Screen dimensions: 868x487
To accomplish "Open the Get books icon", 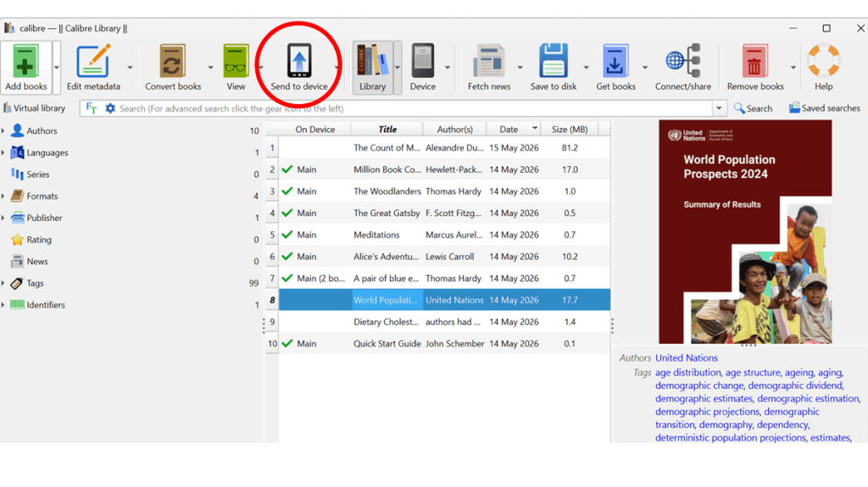I will click(x=615, y=61).
